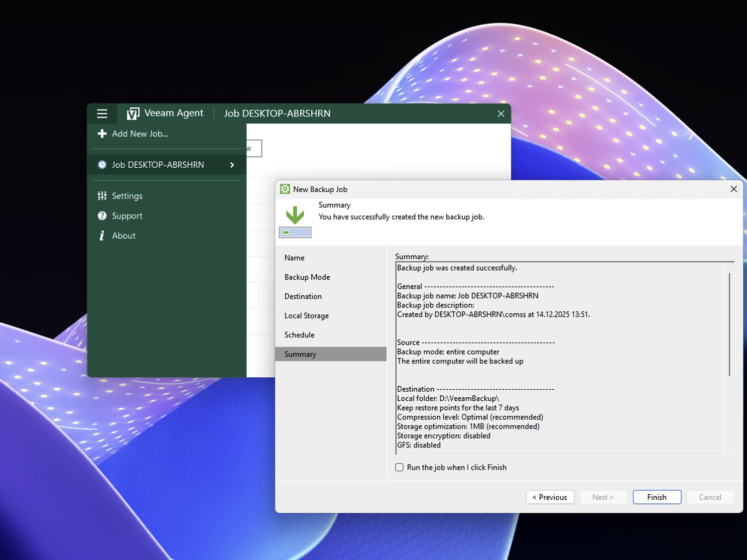Click the greyed-out Cancel button
Viewport: 747px width, 560px height.
(710, 497)
